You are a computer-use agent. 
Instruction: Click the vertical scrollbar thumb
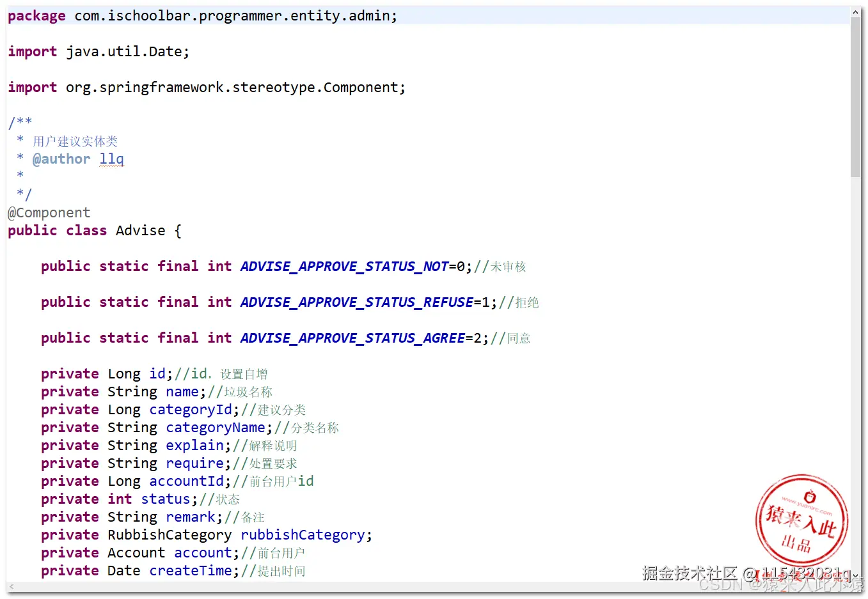[855, 97]
